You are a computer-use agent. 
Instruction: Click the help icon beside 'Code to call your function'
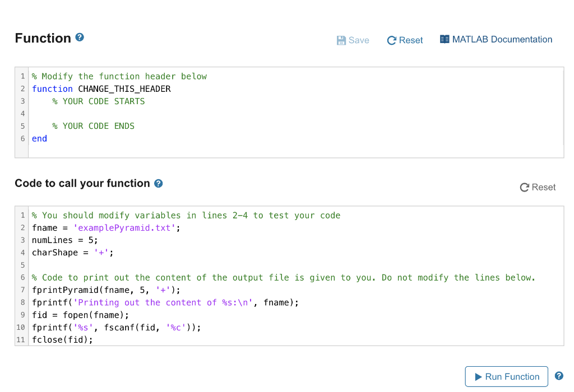pos(159,183)
